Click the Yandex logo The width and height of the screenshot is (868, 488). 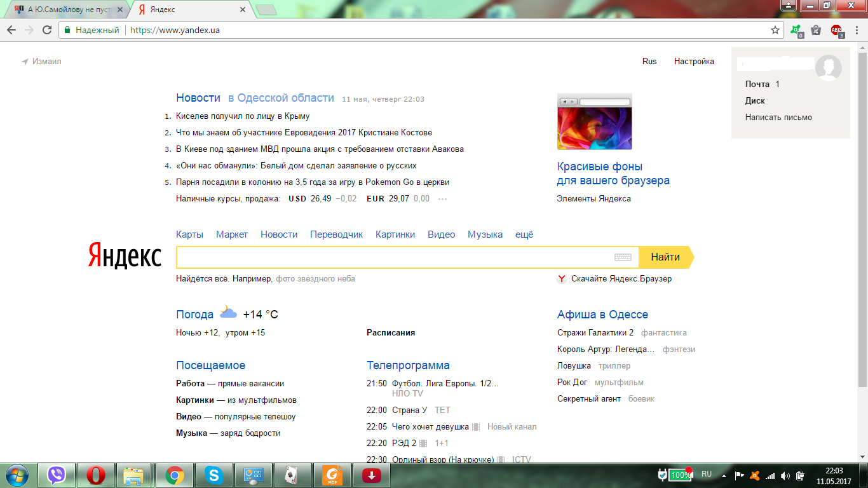point(125,255)
